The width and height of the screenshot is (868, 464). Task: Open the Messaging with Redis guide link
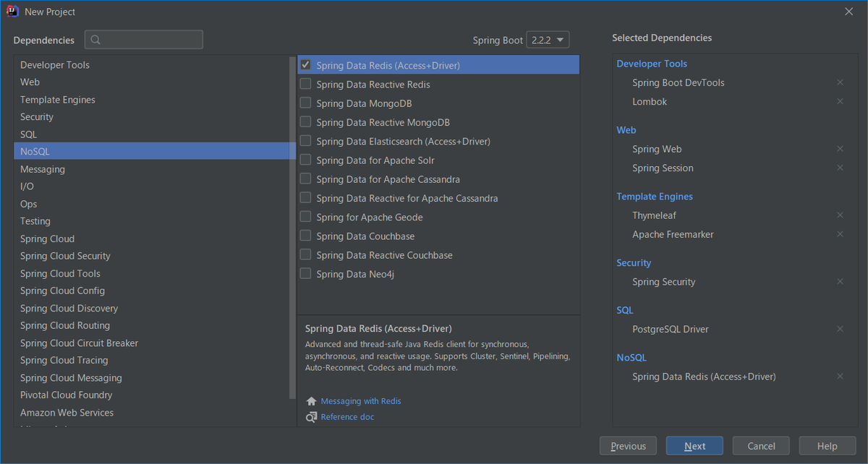pos(361,401)
